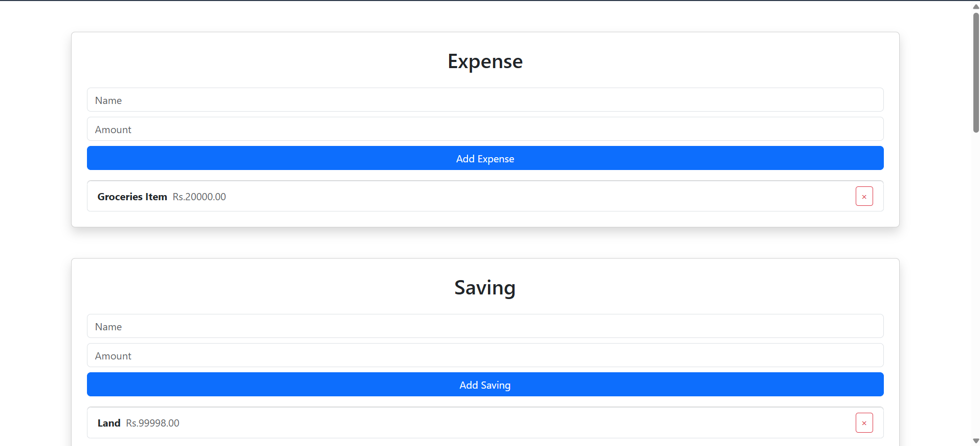Select blank space in Land saving row
Screen dimensions: 980x446
(511, 423)
